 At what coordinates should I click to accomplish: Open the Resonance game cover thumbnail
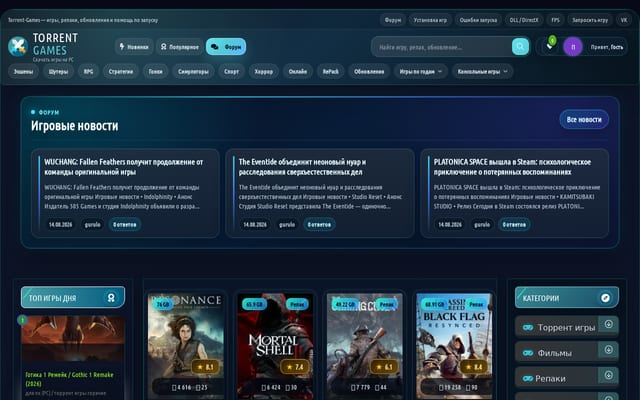pyautogui.click(x=186, y=346)
